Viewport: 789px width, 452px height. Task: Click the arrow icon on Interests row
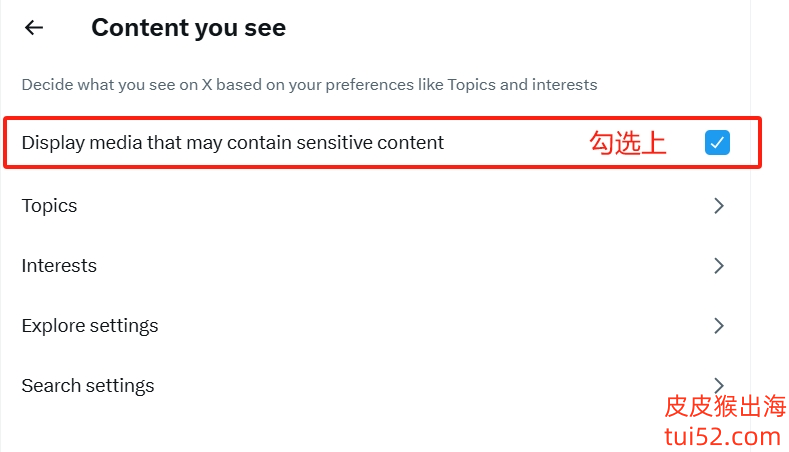tap(718, 266)
